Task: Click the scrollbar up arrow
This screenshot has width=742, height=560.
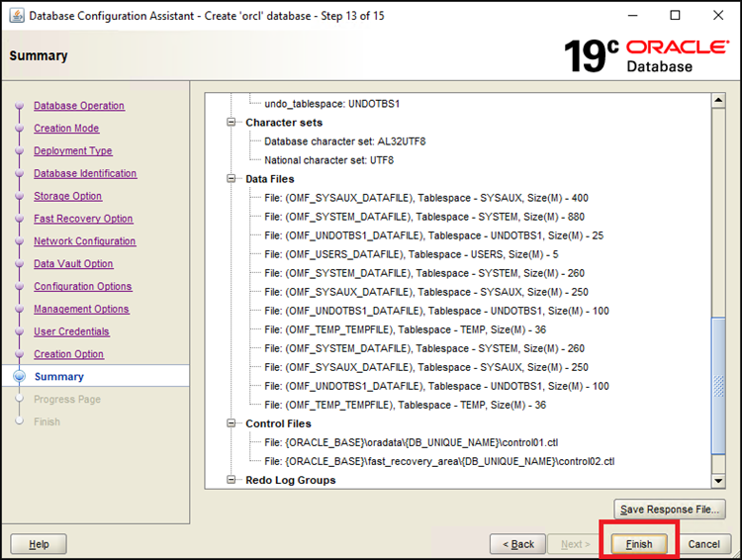Action: (718, 100)
